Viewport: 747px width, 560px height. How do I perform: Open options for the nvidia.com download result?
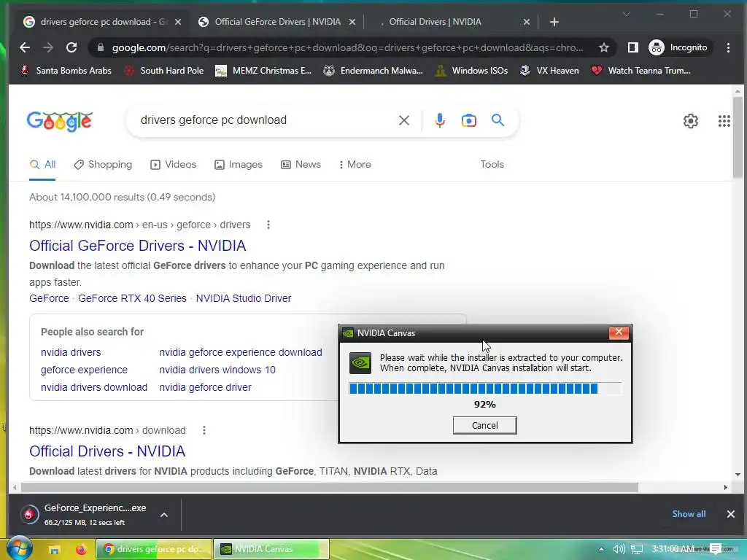pos(204,430)
